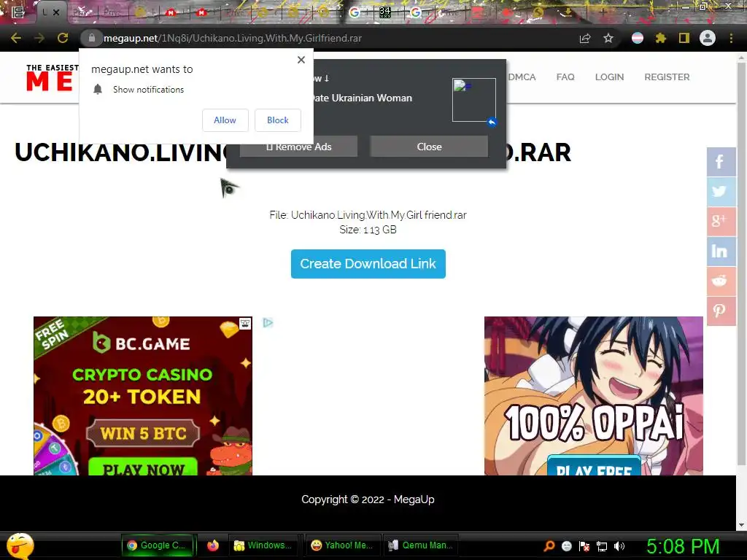The height and width of the screenshot is (560, 747).
Task: Bookmark this page with the star
Action: [x=608, y=38]
